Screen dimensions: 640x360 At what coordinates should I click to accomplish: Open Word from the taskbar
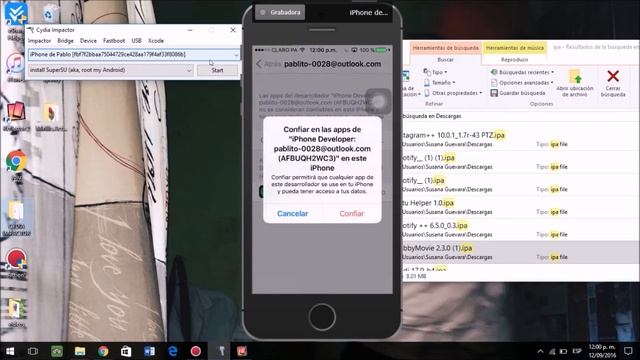click(149, 351)
